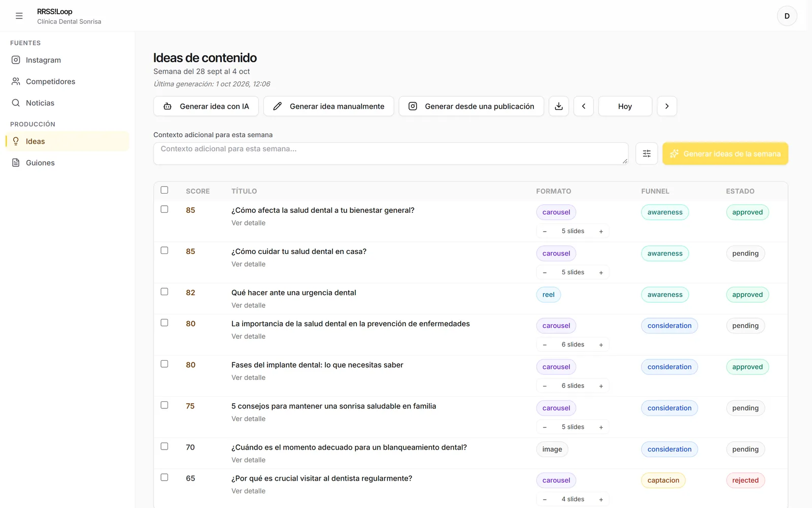Open the hamburger navigation menu
The image size is (812, 508).
19,16
